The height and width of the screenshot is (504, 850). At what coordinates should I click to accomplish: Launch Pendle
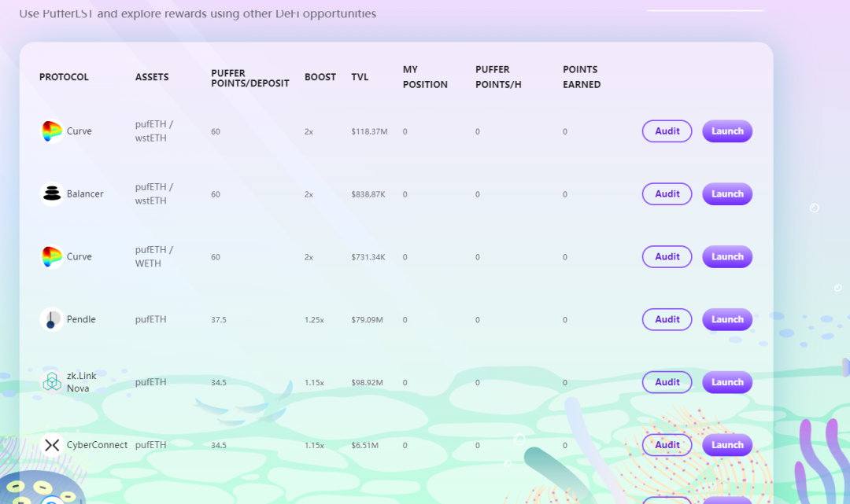[727, 319]
